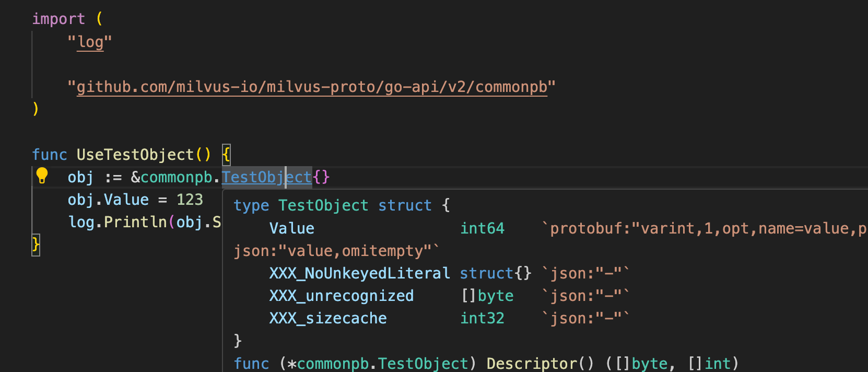Viewport: 868px width, 372px height.
Task: Place cursor on the UseTestObject function name
Action: click(135, 155)
